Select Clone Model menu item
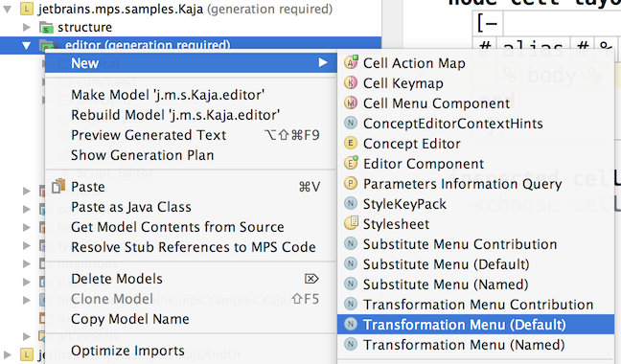Screen dimensions: 621x364 click(x=191, y=299)
